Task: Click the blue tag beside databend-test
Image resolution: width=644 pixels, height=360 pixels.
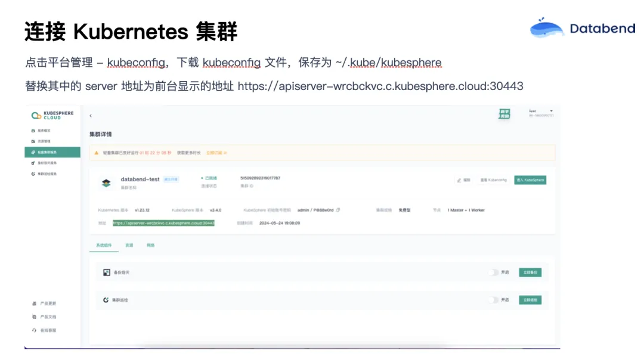Action: pyautogui.click(x=171, y=179)
